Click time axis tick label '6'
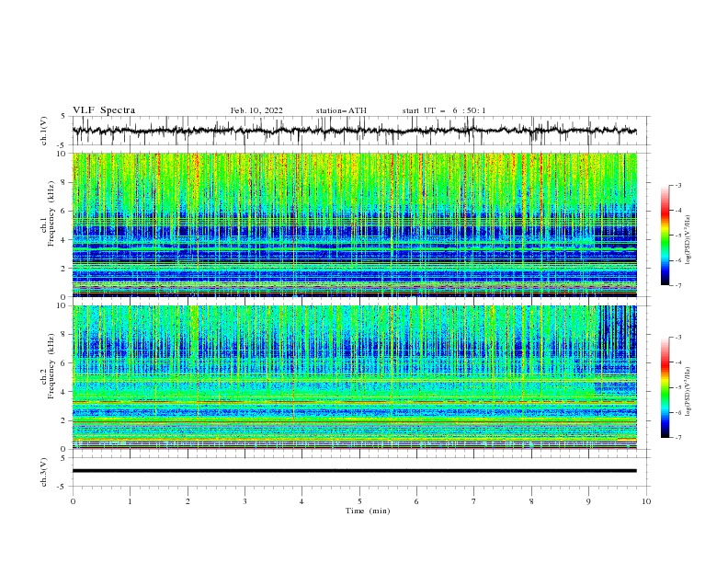Image resolution: width=728 pixels, height=563 pixels. pos(416,501)
